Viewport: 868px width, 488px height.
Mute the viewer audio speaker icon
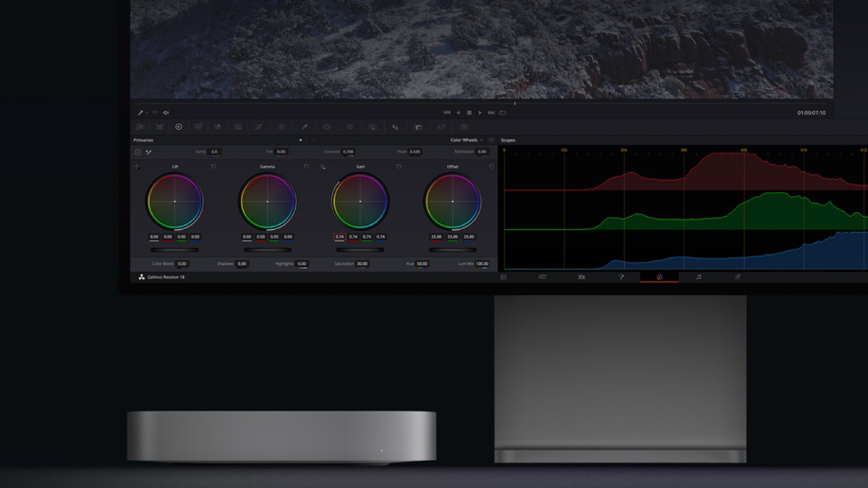pyautogui.click(x=166, y=112)
